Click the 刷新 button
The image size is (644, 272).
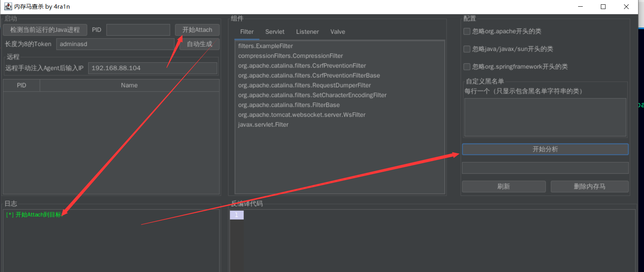pyautogui.click(x=504, y=187)
